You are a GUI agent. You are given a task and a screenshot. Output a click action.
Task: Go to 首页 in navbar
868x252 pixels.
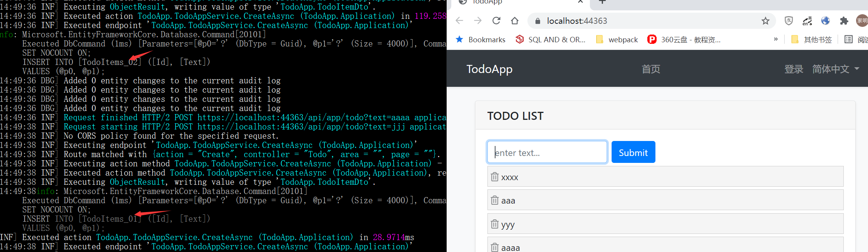pyautogui.click(x=651, y=69)
